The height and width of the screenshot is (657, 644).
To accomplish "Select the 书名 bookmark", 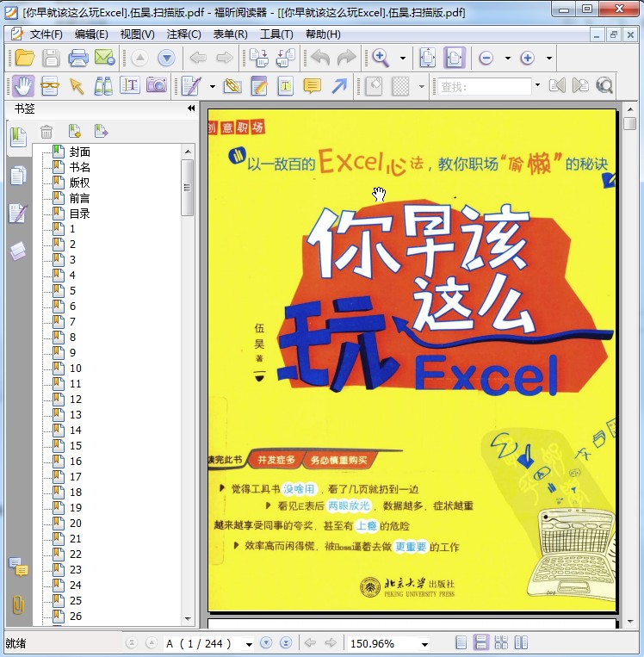I will coord(79,167).
